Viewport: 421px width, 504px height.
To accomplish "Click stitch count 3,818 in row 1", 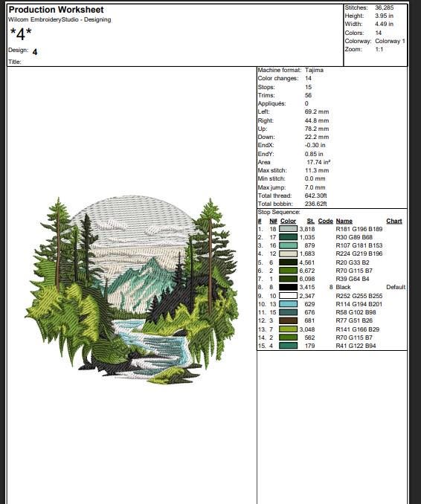I will tap(307, 229).
